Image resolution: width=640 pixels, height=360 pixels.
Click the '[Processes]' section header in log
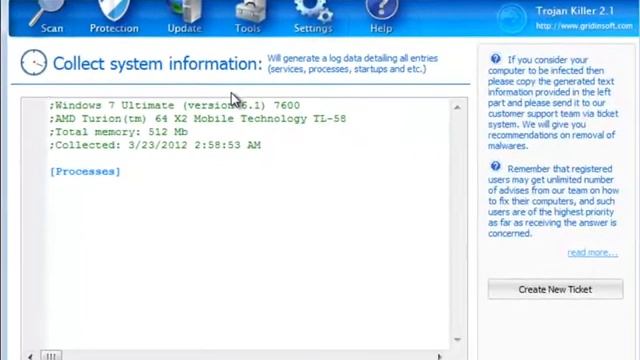pos(85,171)
